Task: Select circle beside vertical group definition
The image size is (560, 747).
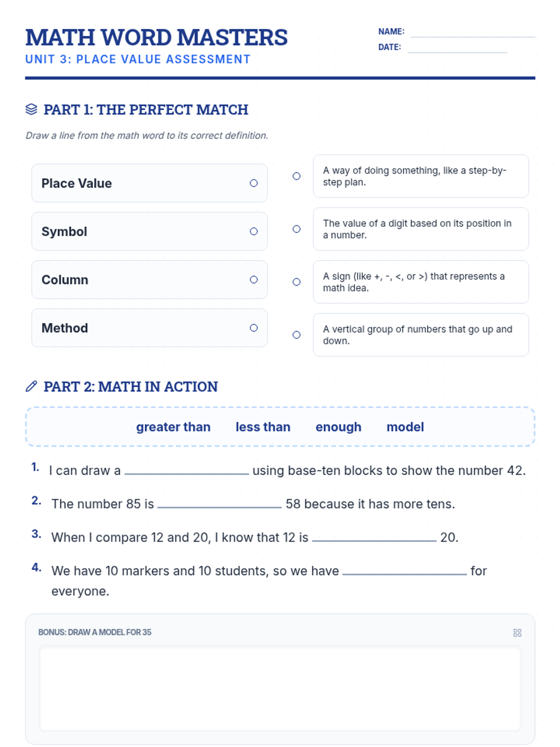Action: pos(296,335)
